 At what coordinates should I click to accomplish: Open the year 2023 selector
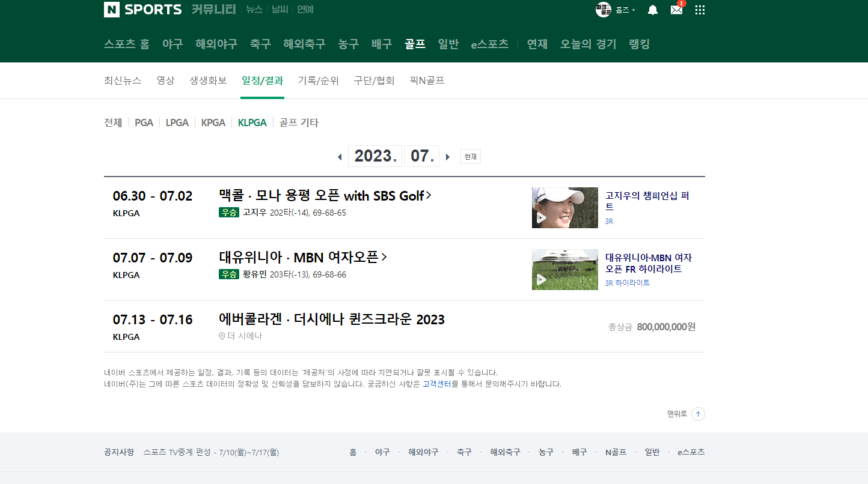pyautogui.click(x=376, y=156)
